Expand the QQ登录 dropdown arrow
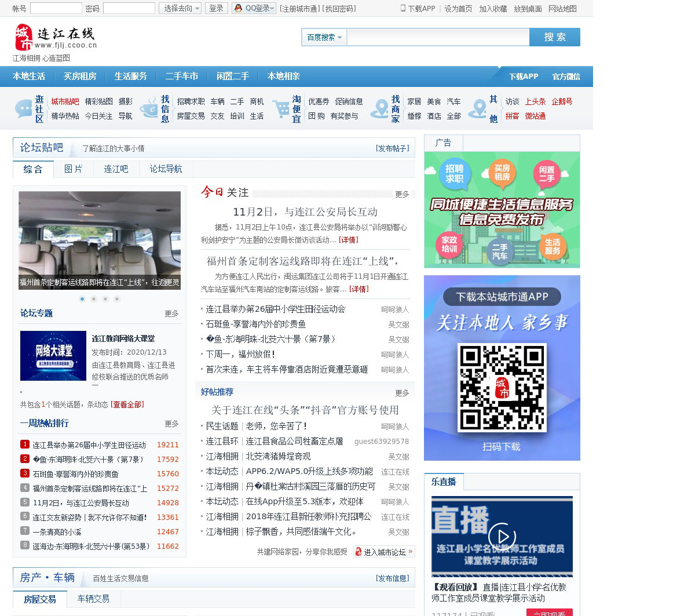 [x=273, y=8]
